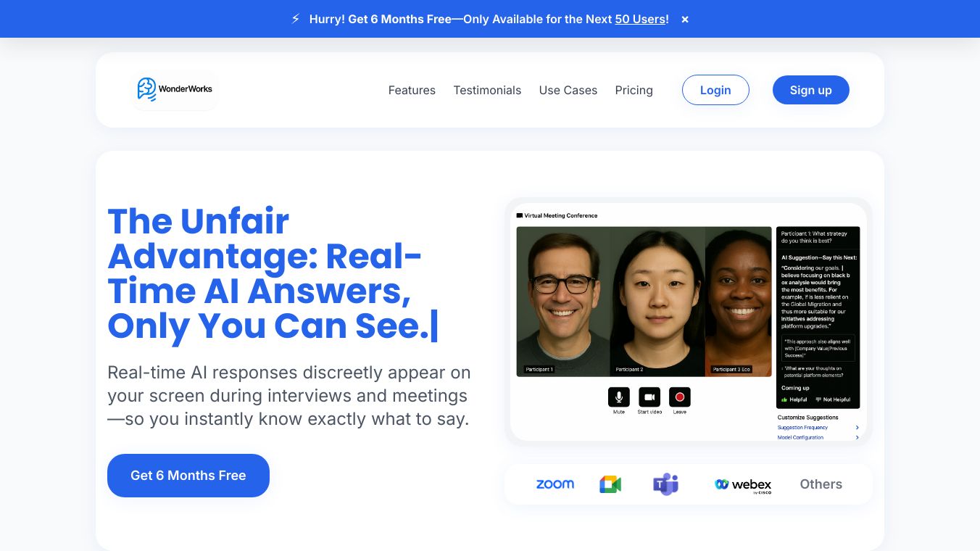Click the WonderWorks logo
Image resolution: width=980 pixels, height=551 pixels.
[x=175, y=89]
